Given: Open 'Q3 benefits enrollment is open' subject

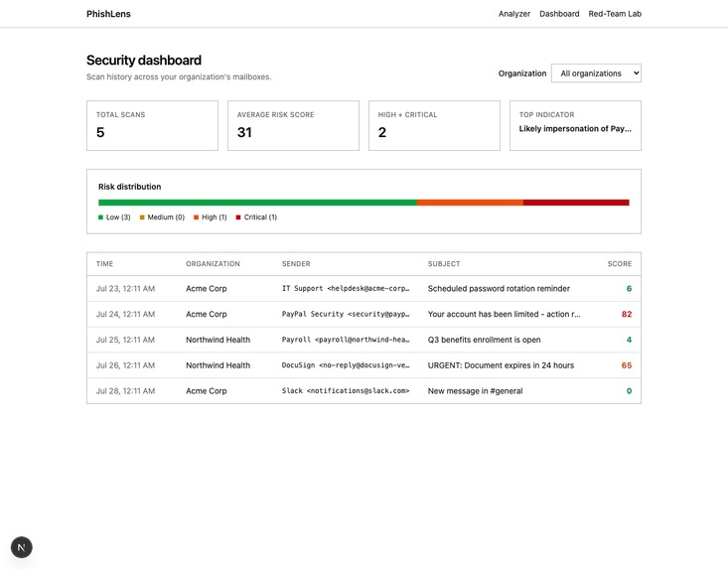Looking at the screenshot, I should coord(485,340).
